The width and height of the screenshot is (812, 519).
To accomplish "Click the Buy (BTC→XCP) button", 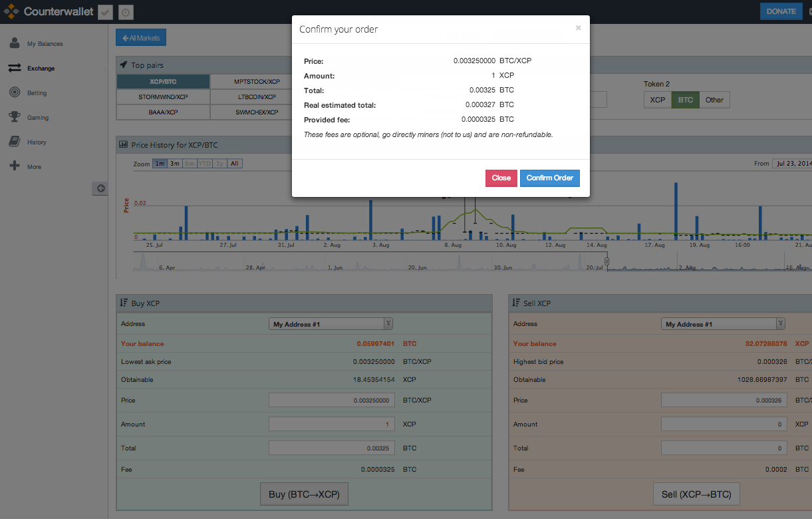I will click(x=304, y=494).
